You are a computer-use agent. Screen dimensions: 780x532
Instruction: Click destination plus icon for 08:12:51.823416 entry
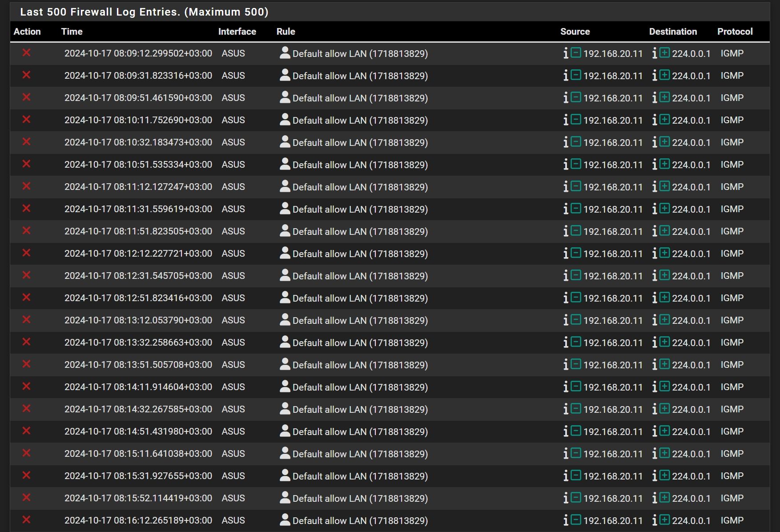pos(665,297)
